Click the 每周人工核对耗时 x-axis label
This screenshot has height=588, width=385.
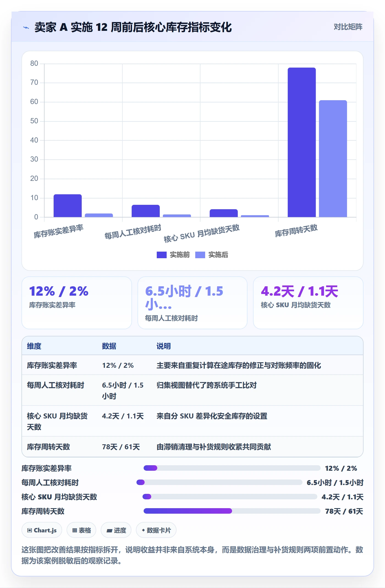coord(133,232)
